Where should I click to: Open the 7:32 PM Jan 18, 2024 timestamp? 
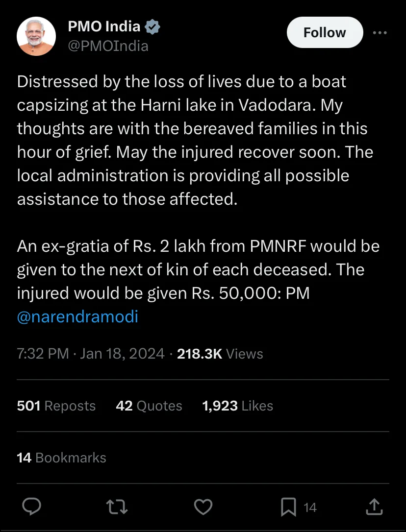tap(91, 354)
